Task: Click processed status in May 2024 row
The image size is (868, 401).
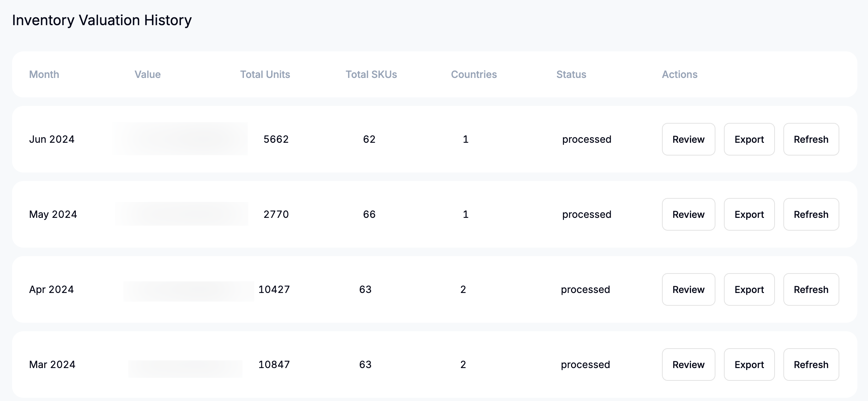Action: point(587,215)
